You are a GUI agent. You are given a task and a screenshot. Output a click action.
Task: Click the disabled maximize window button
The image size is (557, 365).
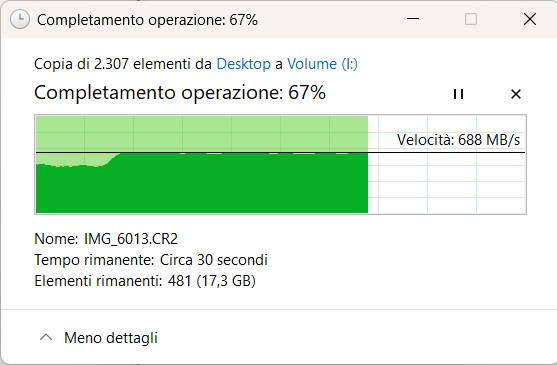471,19
